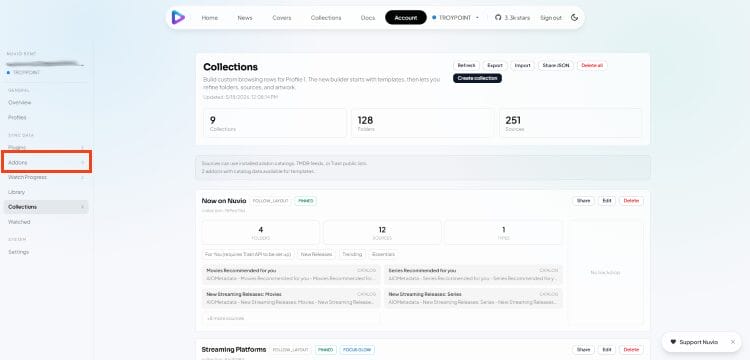Click the red Delete all button
Image resolution: width=750 pixels, height=360 pixels.
point(592,65)
